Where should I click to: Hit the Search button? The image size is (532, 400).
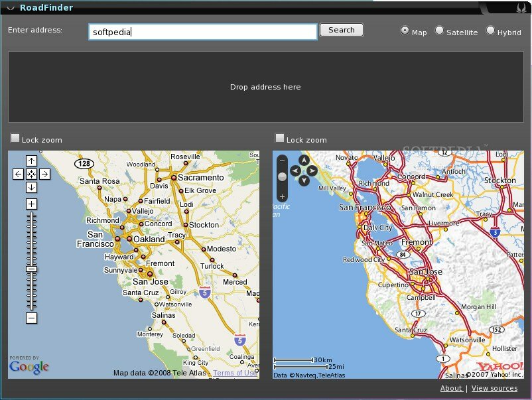coord(342,30)
